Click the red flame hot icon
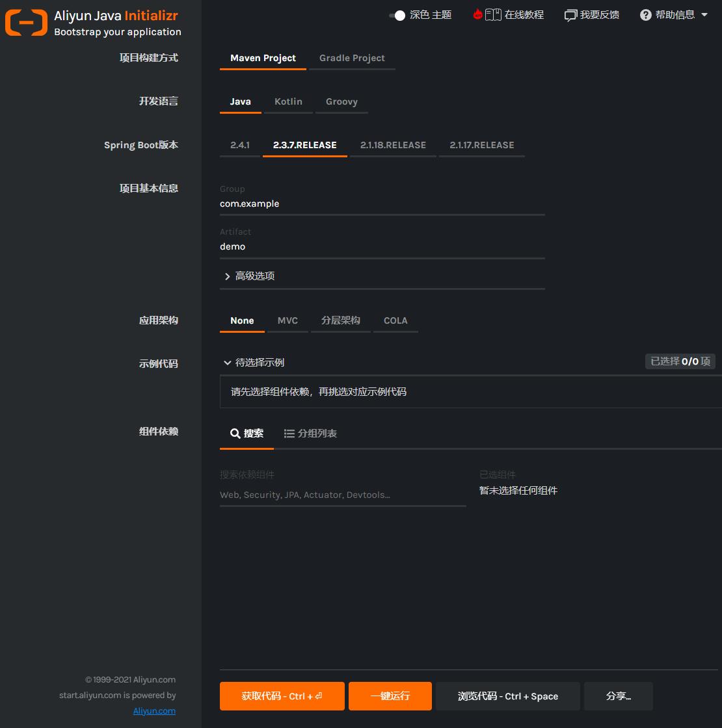This screenshot has width=722, height=728. [x=477, y=14]
